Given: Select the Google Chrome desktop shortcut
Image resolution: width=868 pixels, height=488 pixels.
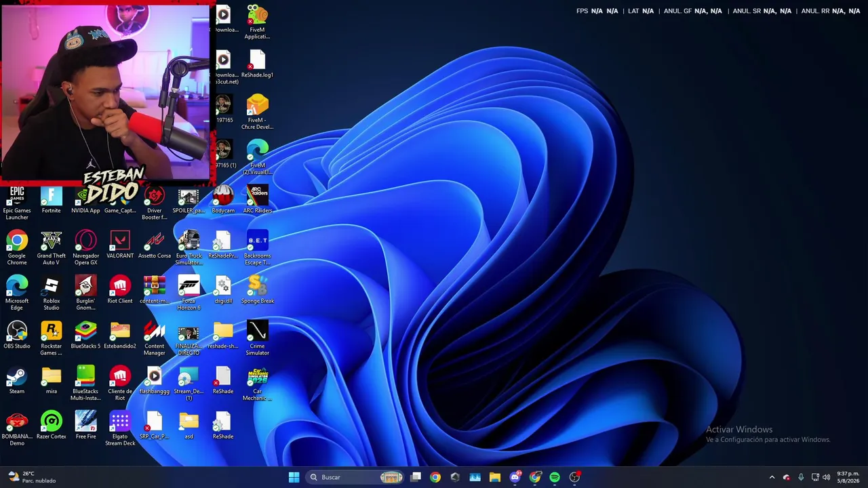Looking at the screenshot, I should 17,248.
